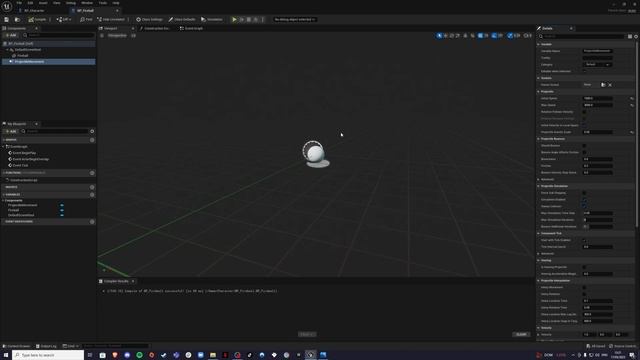640x360 pixels.
Task: Open Class Defaults
Action: pyautogui.click(x=182, y=20)
